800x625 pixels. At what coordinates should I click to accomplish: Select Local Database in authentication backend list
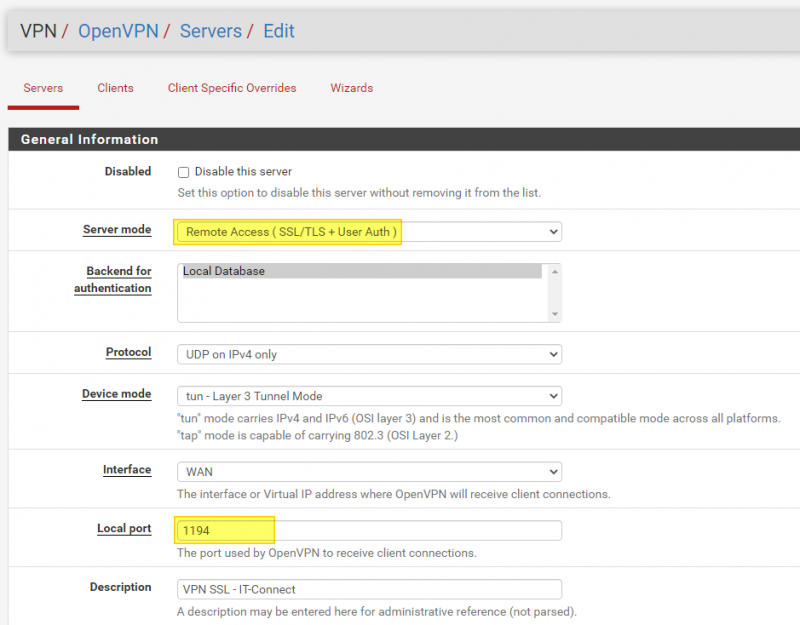[360, 271]
